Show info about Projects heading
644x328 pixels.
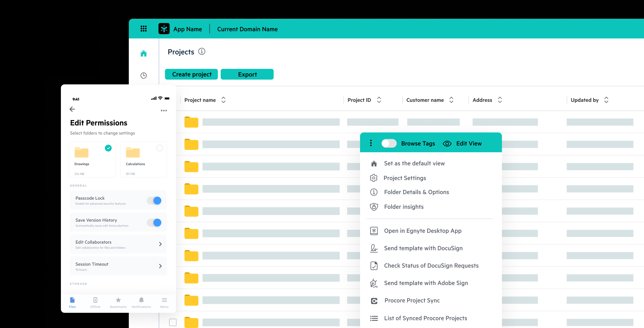tap(202, 52)
